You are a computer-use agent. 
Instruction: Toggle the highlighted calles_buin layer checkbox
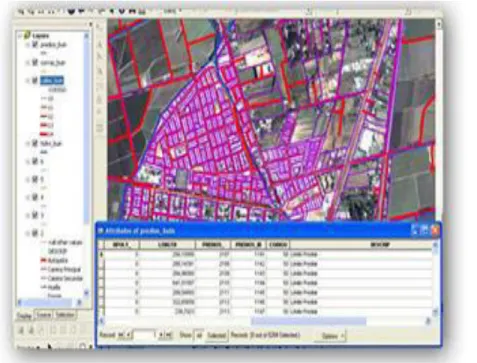tap(35, 80)
